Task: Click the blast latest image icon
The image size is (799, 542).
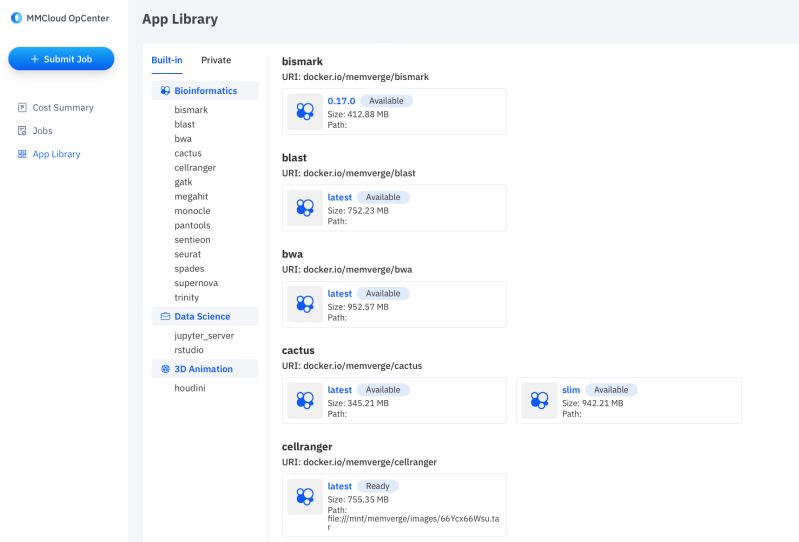Action: point(305,207)
